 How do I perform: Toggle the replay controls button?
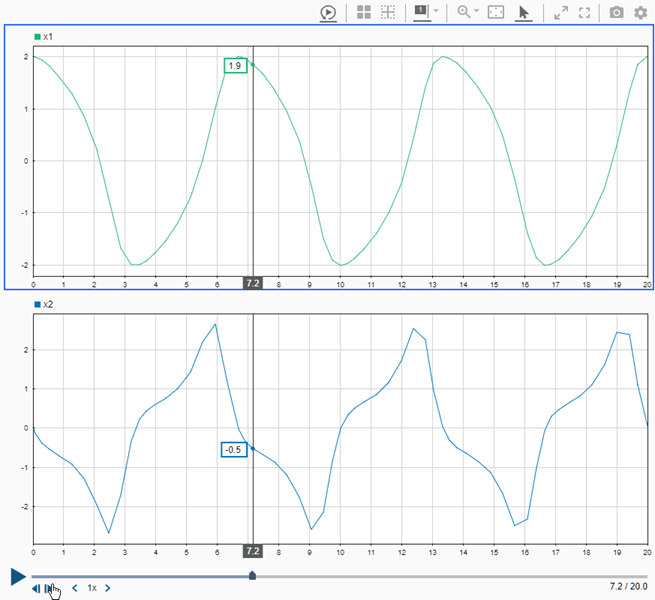click(x=328, y=13)
